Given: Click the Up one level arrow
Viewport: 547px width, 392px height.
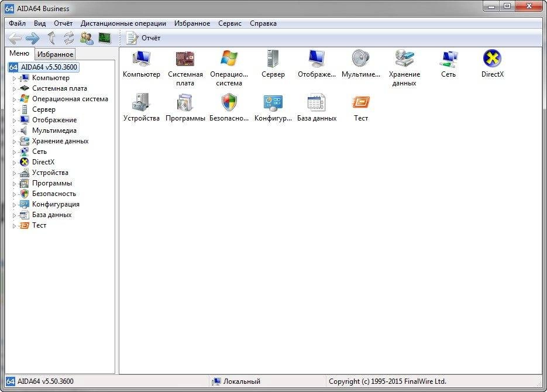Looking at the screenshot, I should (x=51, y=38).
